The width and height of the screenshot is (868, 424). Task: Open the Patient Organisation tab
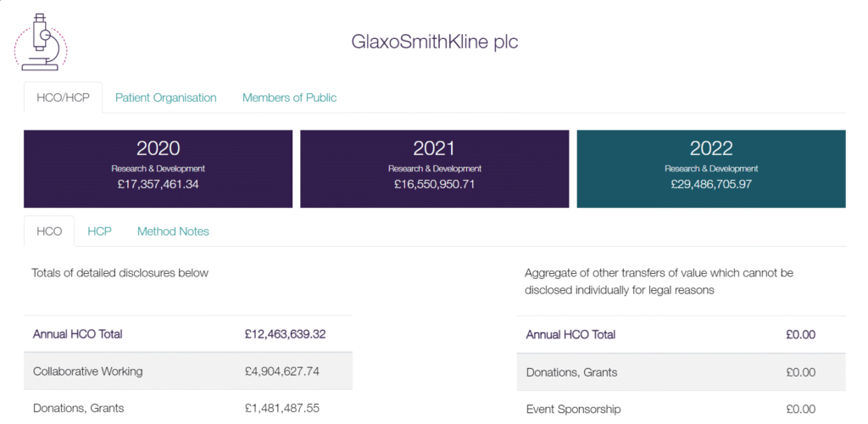(165, 98)
